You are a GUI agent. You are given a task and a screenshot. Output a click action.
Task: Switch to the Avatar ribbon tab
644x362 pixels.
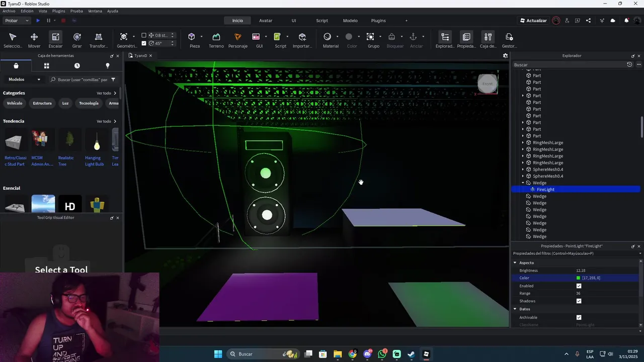[266, 21]
